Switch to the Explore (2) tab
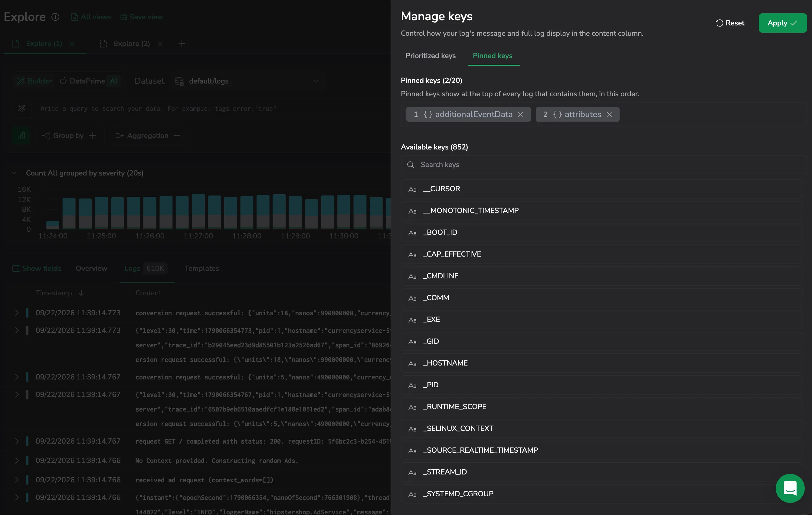Image resolution: width=812 pixels, height=515 pixels. (132, 44)
